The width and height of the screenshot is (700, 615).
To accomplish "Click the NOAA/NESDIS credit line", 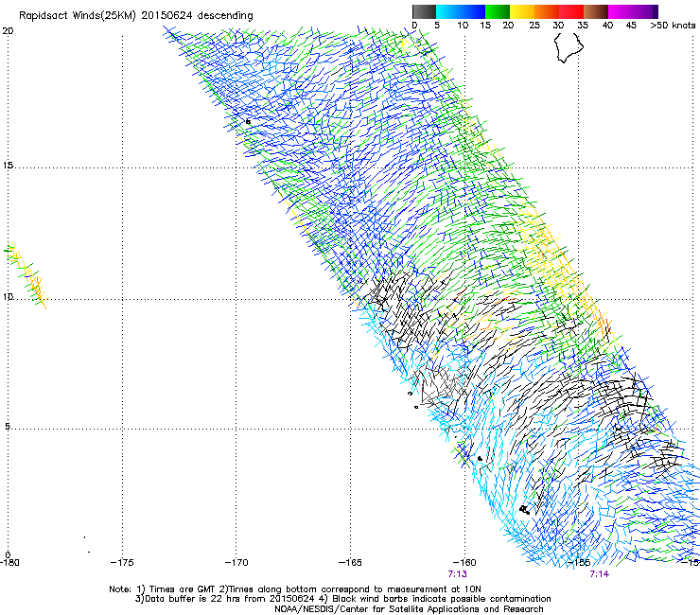I will (409, 609).
